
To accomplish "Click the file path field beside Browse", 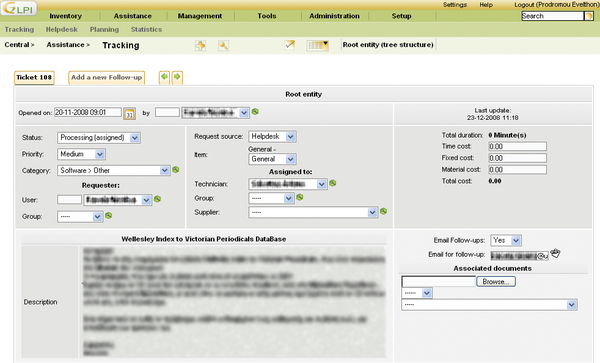I will tap(439, 282).
